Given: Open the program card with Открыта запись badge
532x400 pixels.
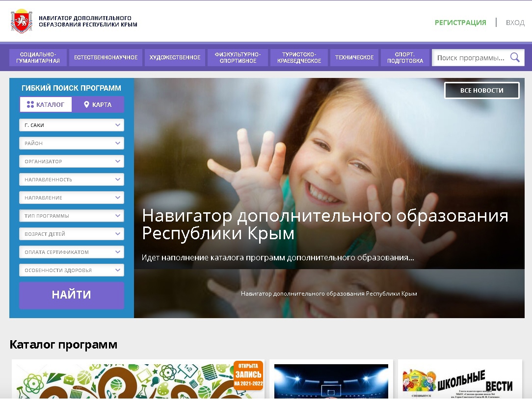Looking at the screenshot, I should click(x=137, y=380).
